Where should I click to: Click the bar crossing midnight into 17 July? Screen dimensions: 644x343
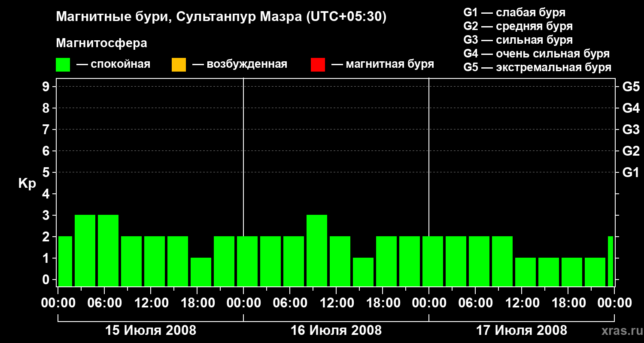pyautogui.click(x=433, y=261)
